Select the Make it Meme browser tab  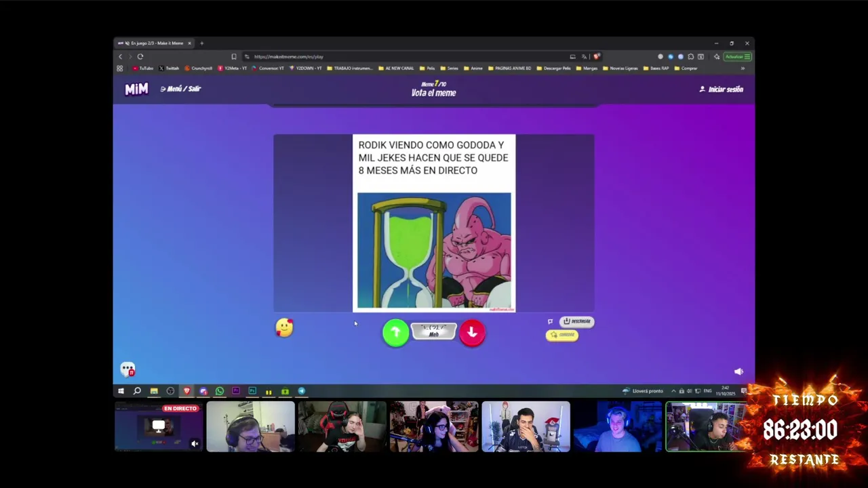tap(154, 43)
